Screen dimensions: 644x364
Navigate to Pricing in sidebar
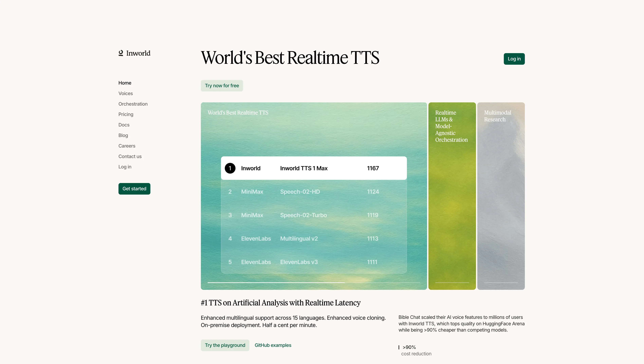(126, 114)
